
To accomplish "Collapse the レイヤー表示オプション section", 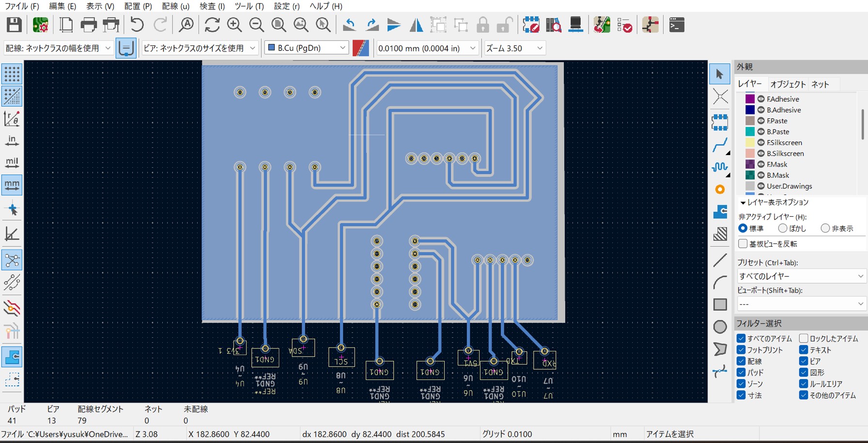I will [x=743, y=203].
